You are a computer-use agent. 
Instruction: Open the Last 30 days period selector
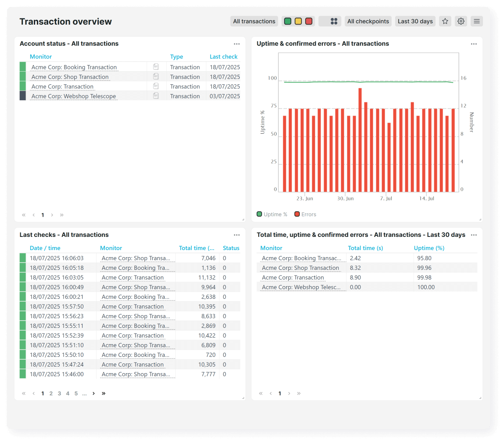[x=415, y=21]
